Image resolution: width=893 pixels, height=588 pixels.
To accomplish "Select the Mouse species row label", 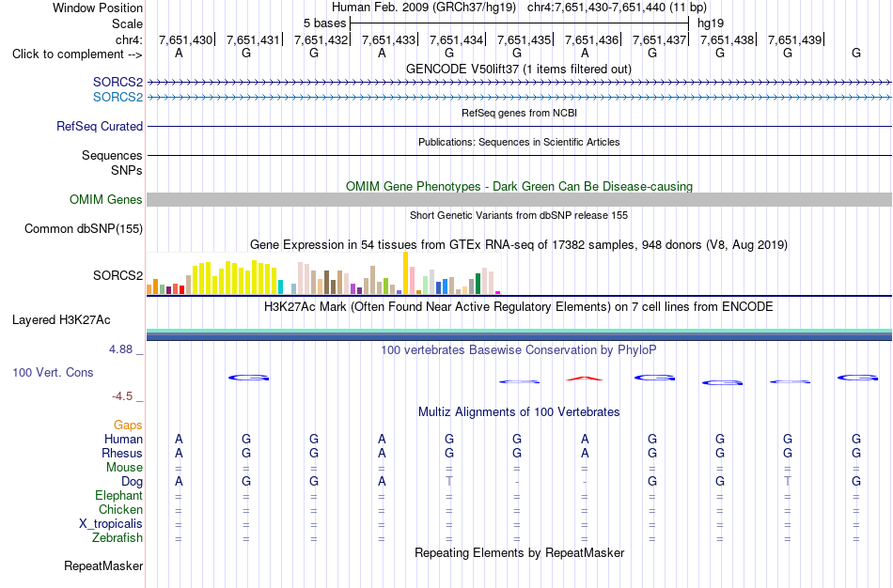I will 124,468.
